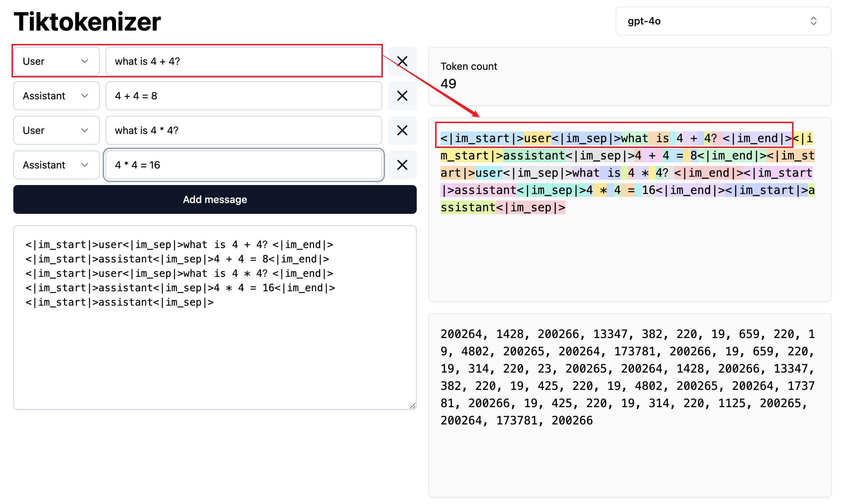845x504 pixels.
Task: Delete the '4 * 4 = 16' message row
Action: 402,165
